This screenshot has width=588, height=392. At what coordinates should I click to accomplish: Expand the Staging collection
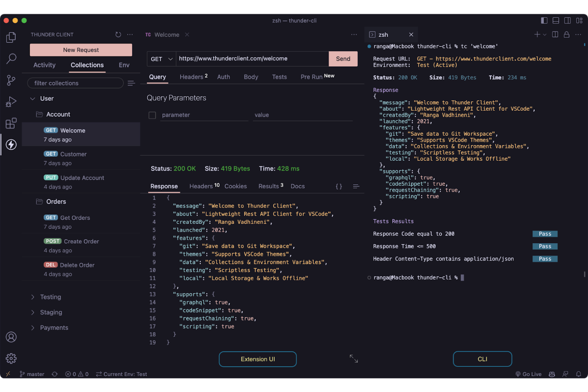click(x=33, y=313)
